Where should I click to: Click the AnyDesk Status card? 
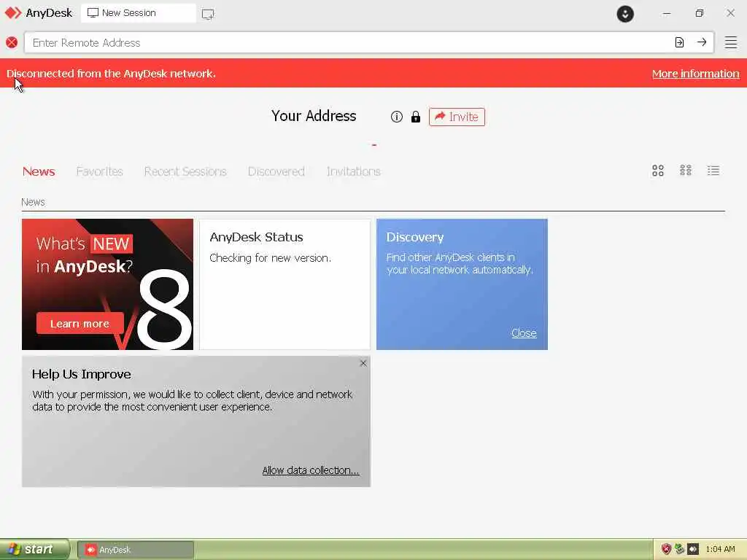click(285, 284)
